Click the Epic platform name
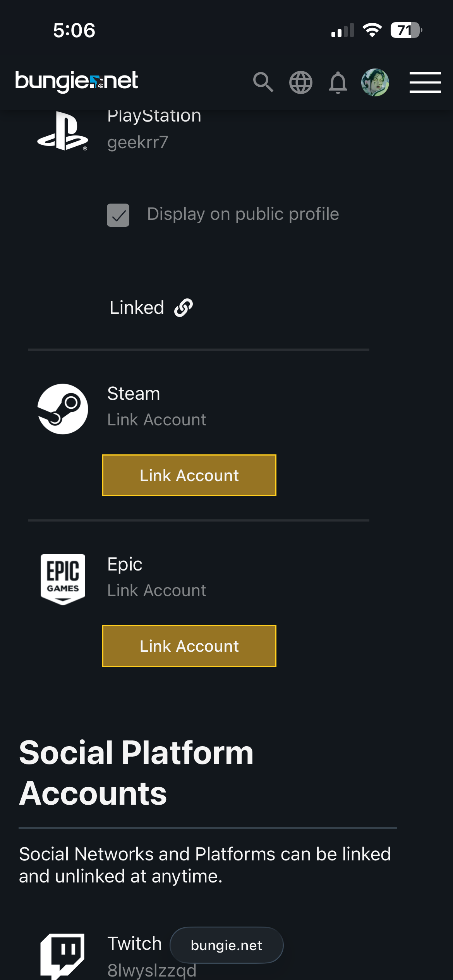 [x=125, y=564]
